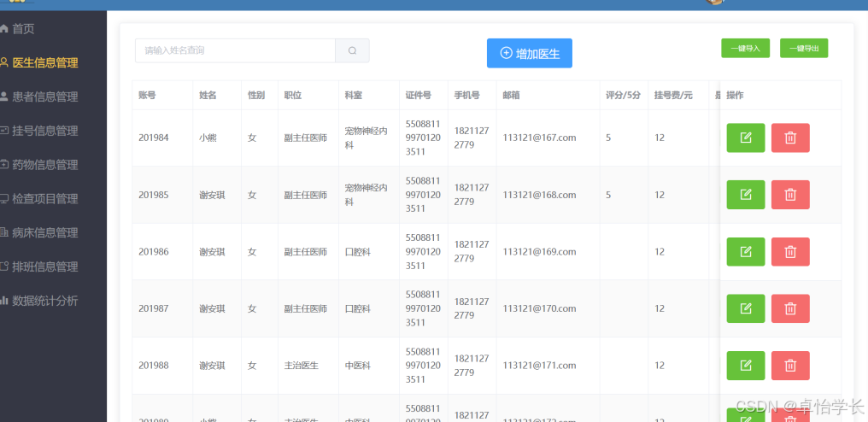Open 挂号信息管理 menu
Image resolution: width=868 pixels, height=422 pixels.
point(53,131)
